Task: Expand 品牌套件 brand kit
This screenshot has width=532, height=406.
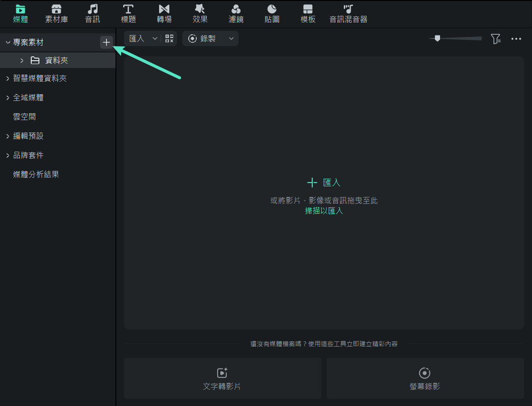Action: 8,155
